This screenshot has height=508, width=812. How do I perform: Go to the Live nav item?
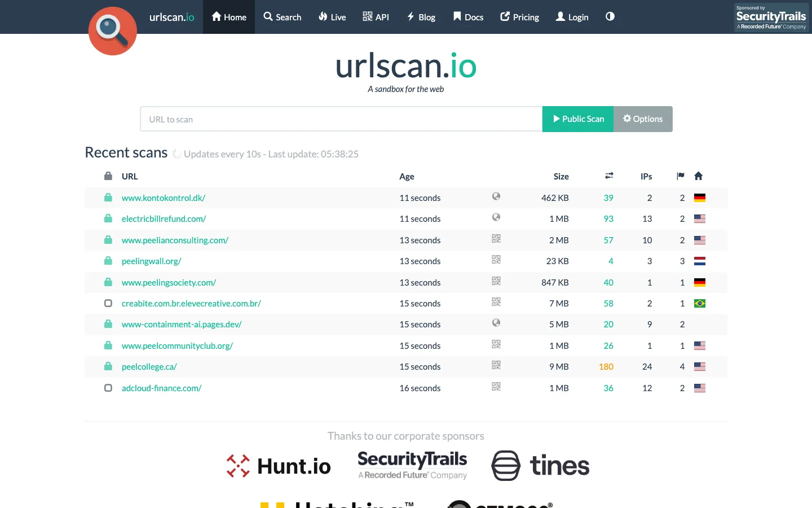[332, 17]
